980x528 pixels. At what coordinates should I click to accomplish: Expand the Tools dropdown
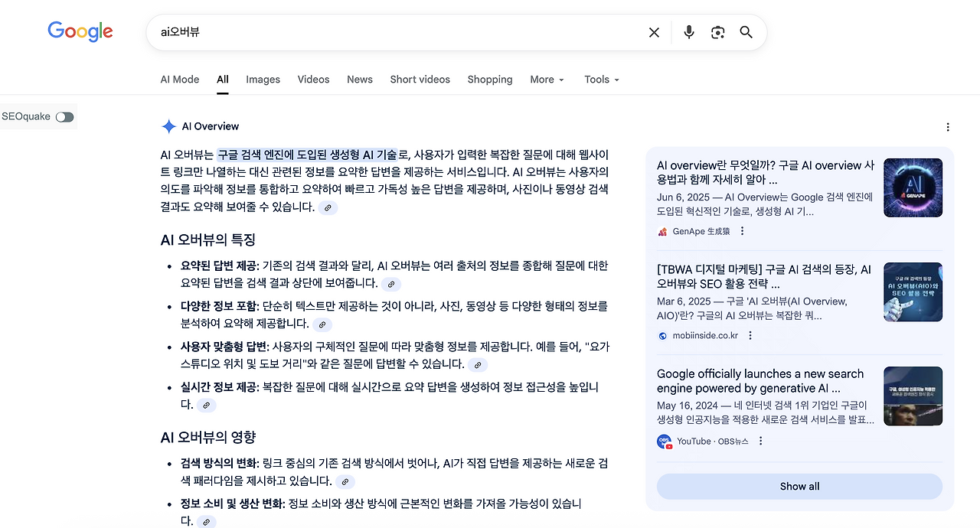point(601,80)
